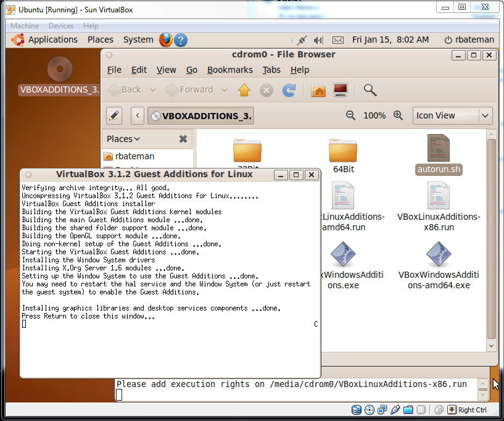504x421 pixels.
Task: Select VBoxWindowsAdditions-amd64.exe file
Action: click(439, 265)
